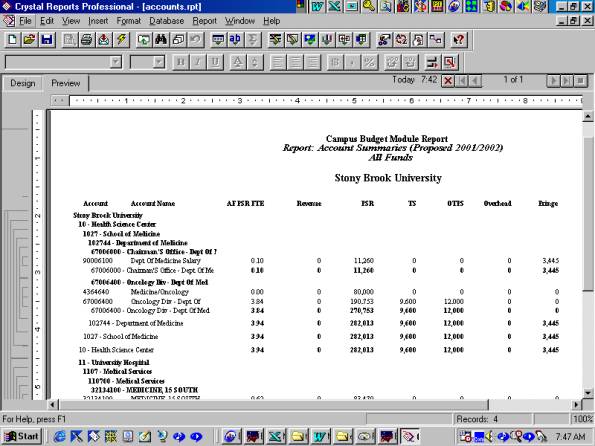The width and height of the screenshot is (595, 446).
Task: Go to next page arrow in preview
Action: [553, 80]
